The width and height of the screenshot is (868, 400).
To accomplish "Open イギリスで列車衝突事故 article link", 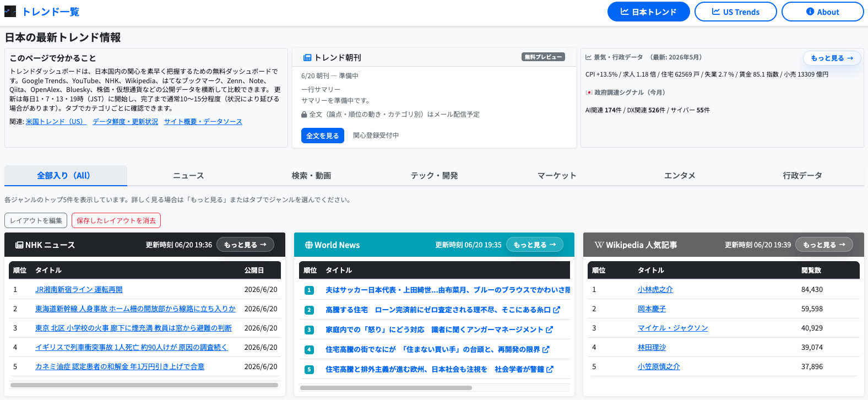I will 131,348.
